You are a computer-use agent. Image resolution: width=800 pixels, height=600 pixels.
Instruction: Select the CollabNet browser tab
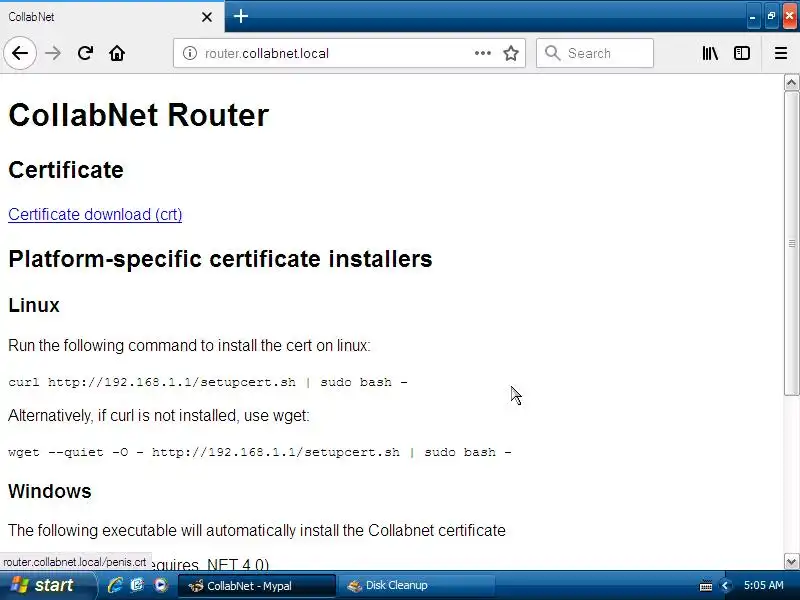(112, 17)
